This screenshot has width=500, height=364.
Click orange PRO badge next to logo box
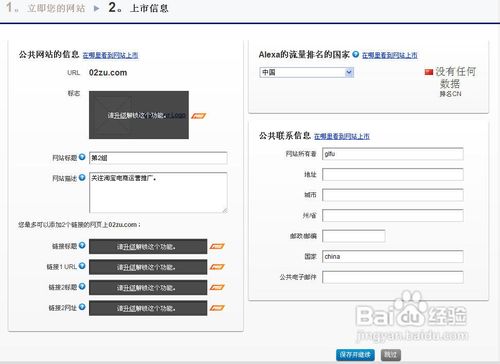pos(198,116)
